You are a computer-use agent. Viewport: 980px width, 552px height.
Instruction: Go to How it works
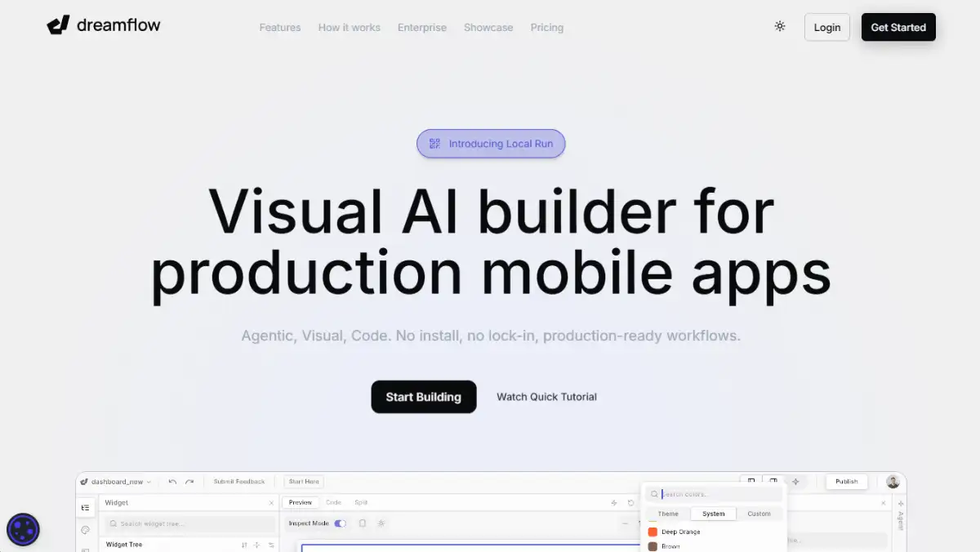point(350,27)
